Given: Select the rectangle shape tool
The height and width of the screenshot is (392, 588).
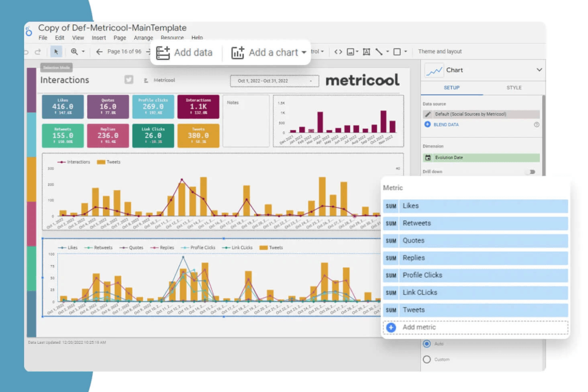Looking at the screenshot, I should tap(397, 52).
